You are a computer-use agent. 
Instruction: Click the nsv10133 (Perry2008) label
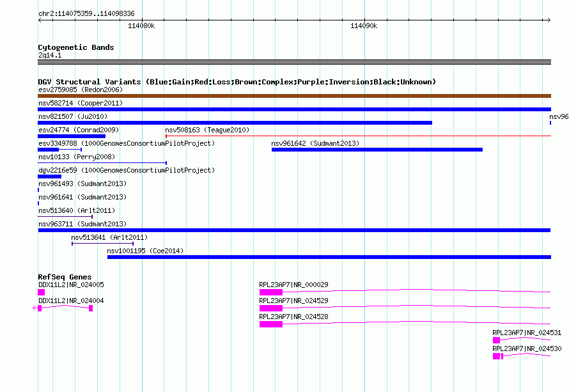coord(77,157)
